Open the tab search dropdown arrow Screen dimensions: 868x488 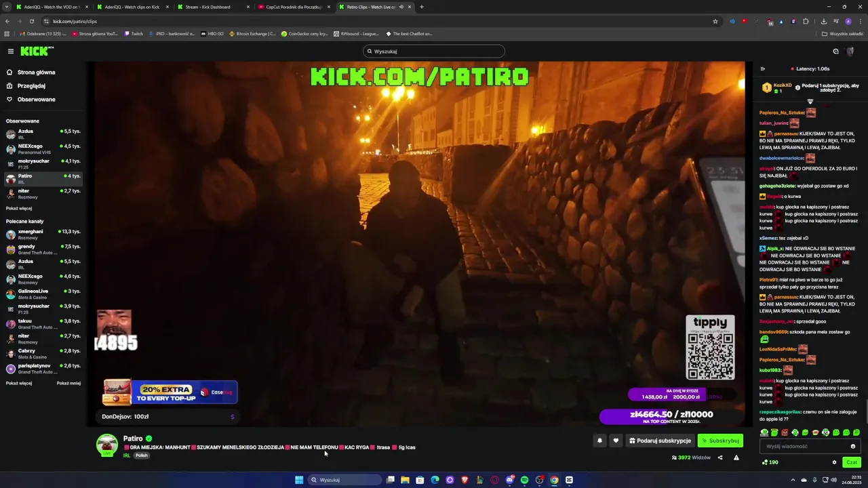(5, 7)
